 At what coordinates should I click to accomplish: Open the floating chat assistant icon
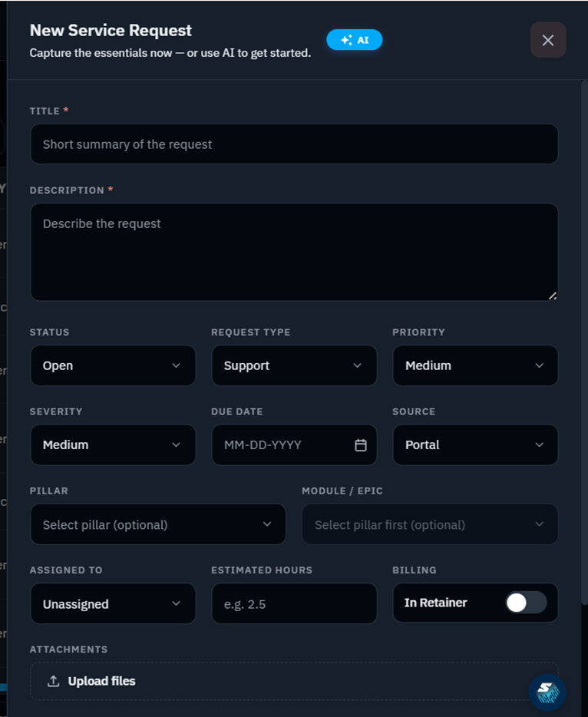pyautogui.click(x=547, y=692)
